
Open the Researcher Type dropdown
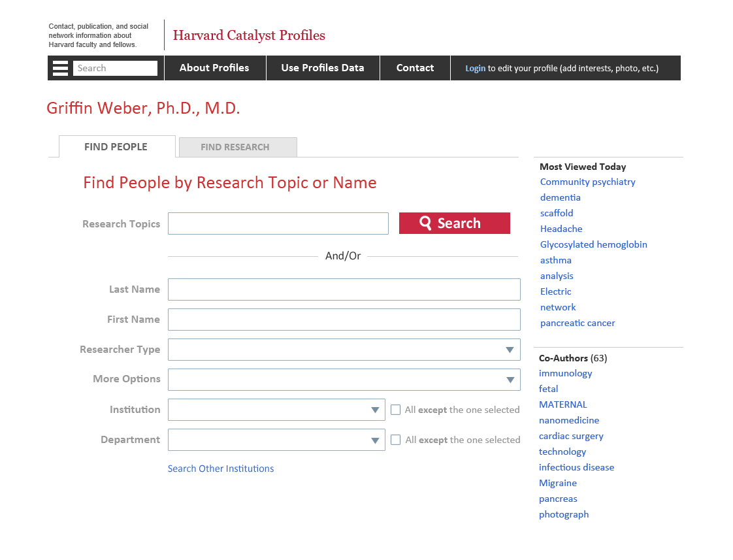tap(344, 350)
